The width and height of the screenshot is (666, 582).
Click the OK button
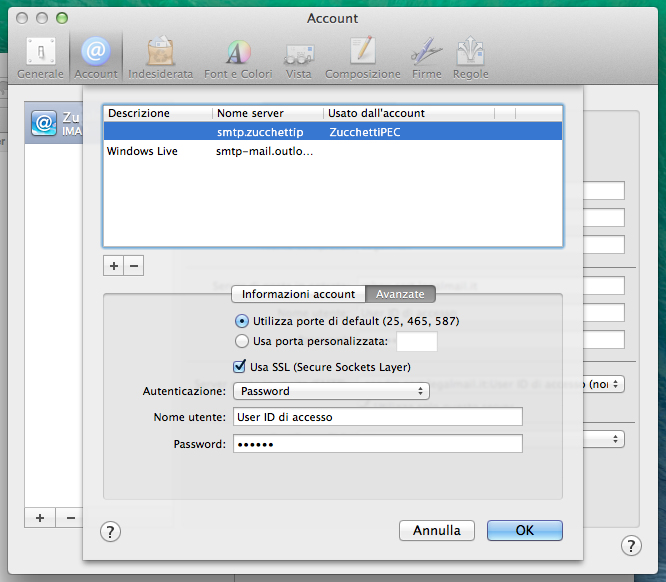coord(525,530)
